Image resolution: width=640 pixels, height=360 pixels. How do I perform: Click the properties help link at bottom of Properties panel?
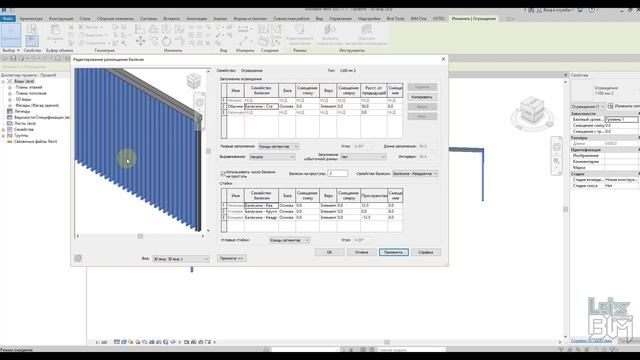point(591,340)
